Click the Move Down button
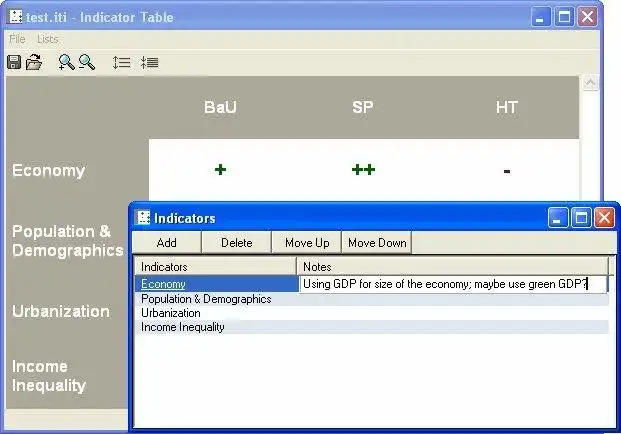Image resolution: width=621 pixels, height=434 pixels. 377,242
